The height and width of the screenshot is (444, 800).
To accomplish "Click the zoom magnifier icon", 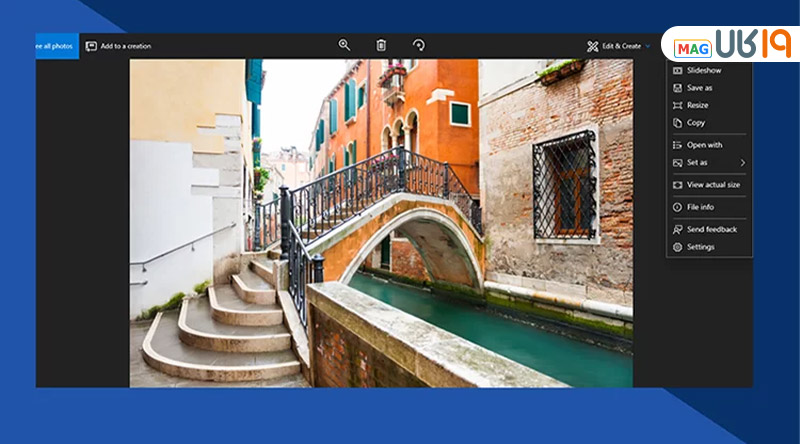I will pyautogui.click(x=344, y=45).
